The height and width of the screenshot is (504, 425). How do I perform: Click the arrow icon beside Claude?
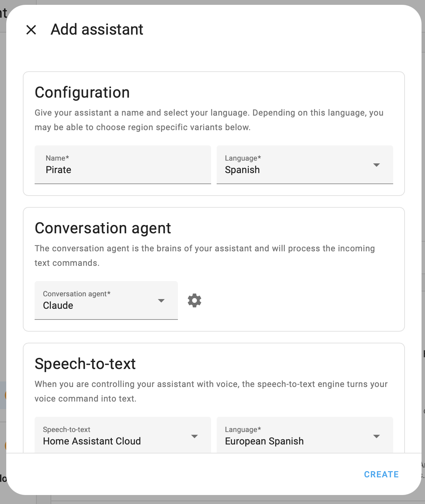tap(161, 300)
